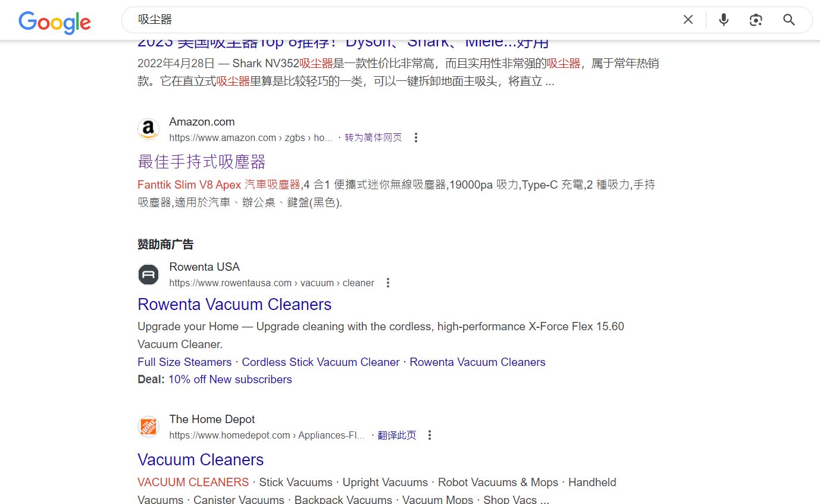Screen dimensions: 820x504
Task: Open Rowenta Vacuum Cleaners ad title
Action: [234, 304]
